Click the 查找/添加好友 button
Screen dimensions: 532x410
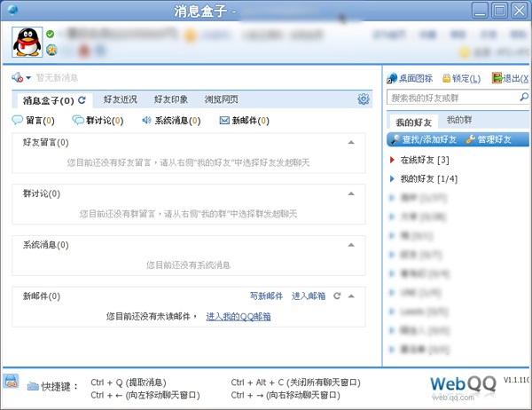tap(423, 139)
